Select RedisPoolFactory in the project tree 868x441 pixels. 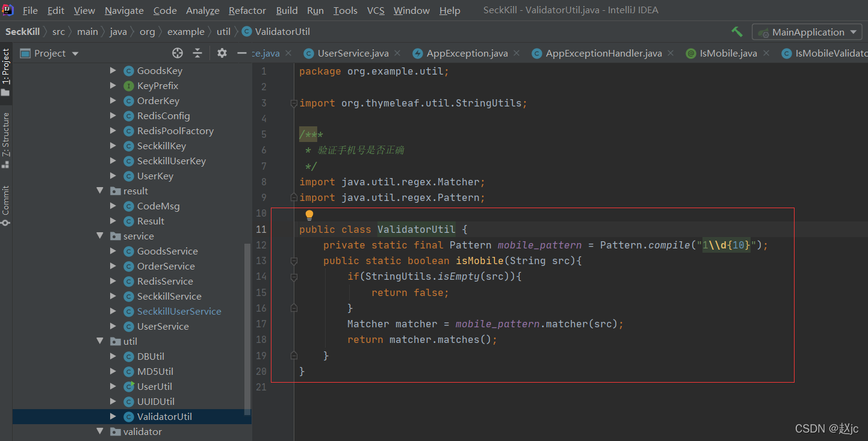pos(175,131)
